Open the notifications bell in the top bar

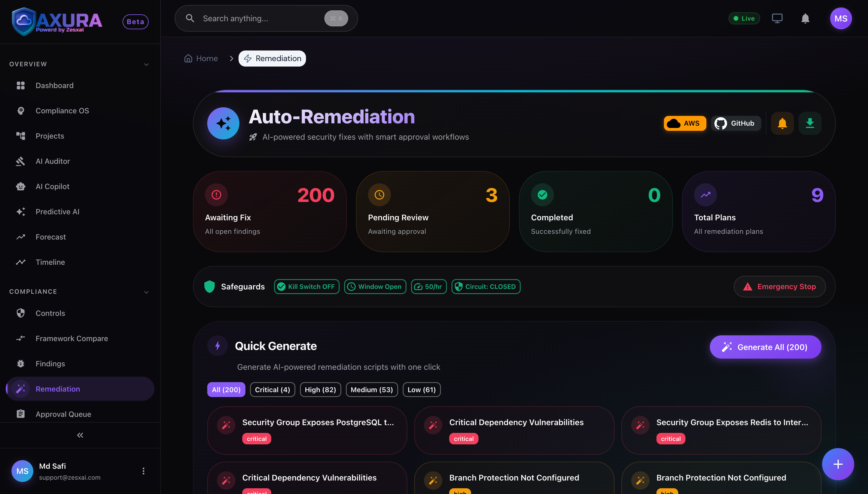tap(805, 18)
